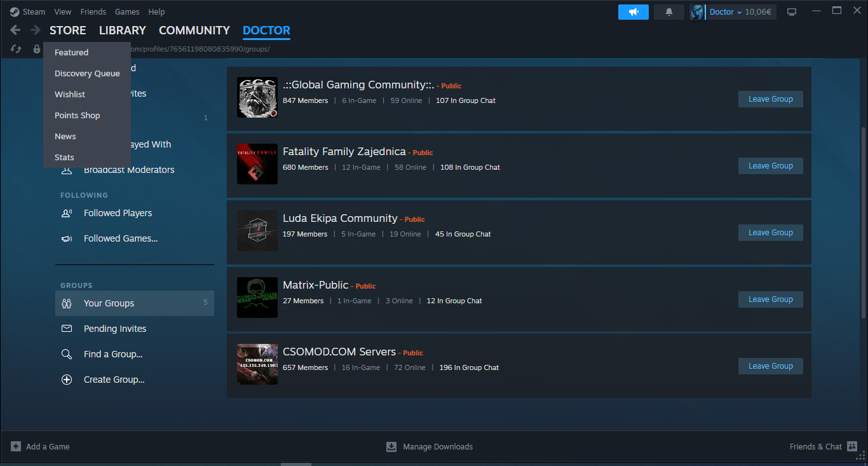Click the Manage Downloads icon

391,446
